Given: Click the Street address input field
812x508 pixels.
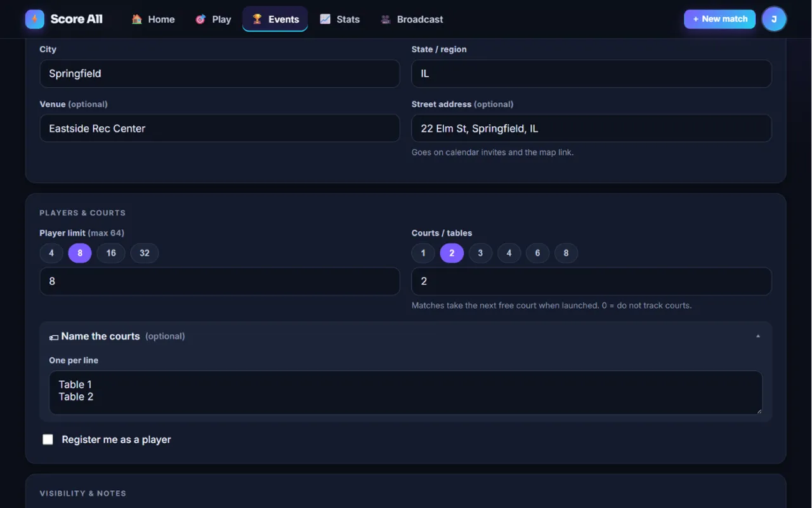Looking at the screenshot, I should 591,128.
